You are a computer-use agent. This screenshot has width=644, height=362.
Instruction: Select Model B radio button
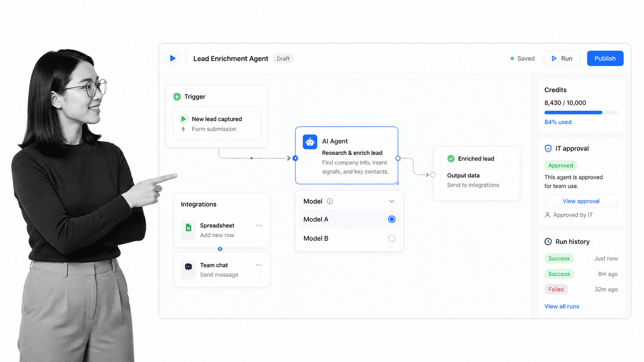[x=392, y=239]
